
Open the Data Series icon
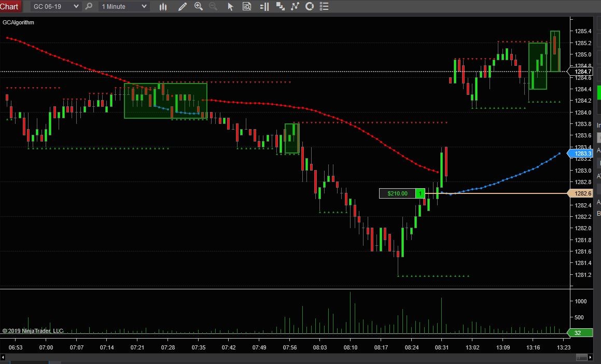click(x=281, y=7)
